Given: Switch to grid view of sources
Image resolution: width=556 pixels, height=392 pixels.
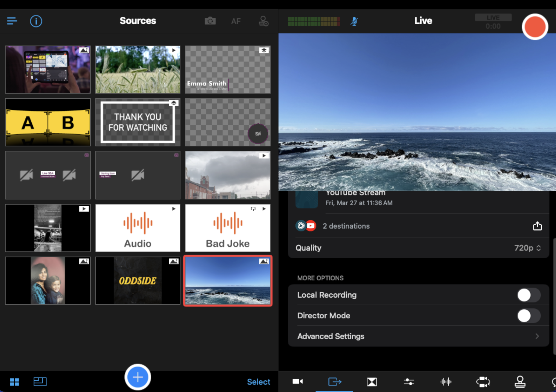Looking at the screenshot, I should point(14,382).
